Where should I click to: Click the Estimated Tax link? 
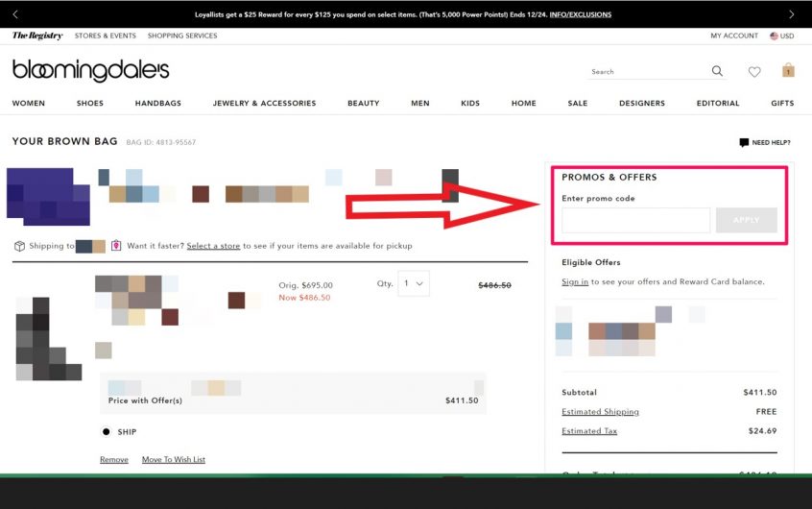click(x=589, y=431)
